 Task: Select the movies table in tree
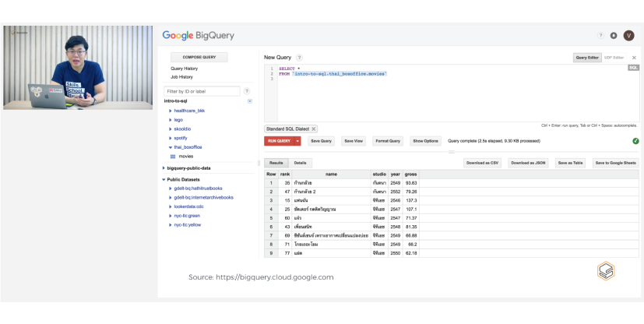pyautogui.click(x=185, y=157)
